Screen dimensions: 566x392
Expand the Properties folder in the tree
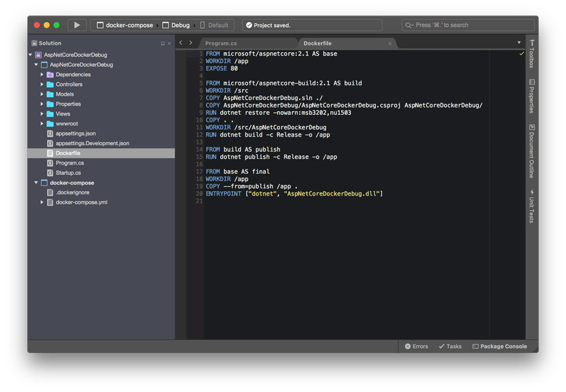[42, 104]
